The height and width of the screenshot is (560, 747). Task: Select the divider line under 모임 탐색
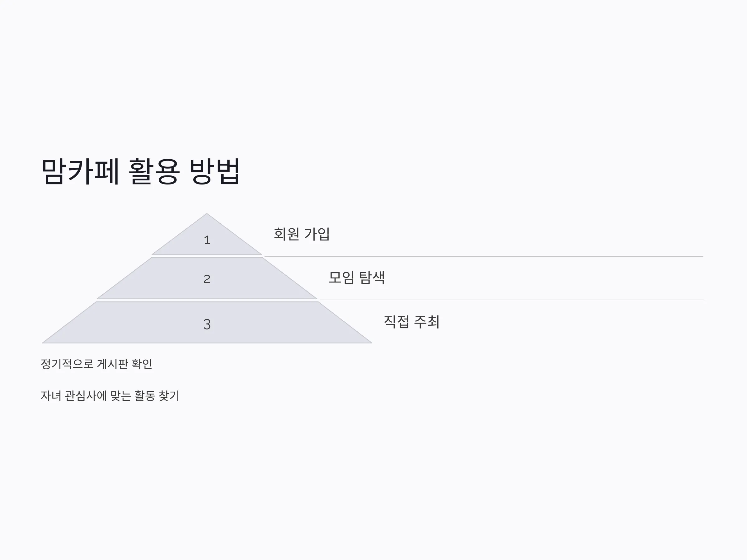pyautogui.click(x=512, y=300)
